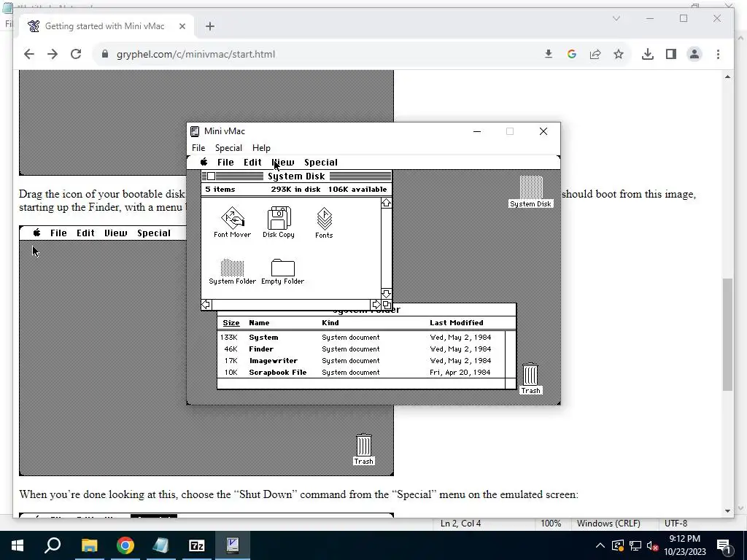Open the Apple menu in emulated Mac
Viewport: 747px width, 560px height.
click(x=204, y=163)
